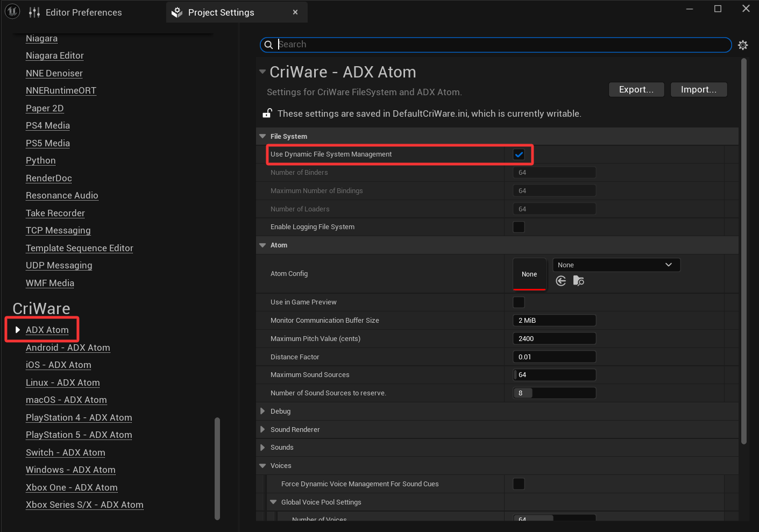Collapse the File System section
Viewport: 759px width, 532px height.
point(263,137)
